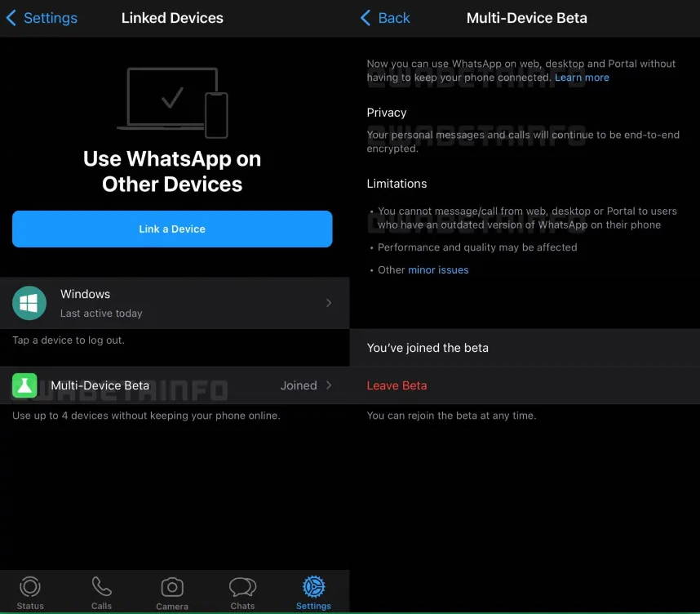The image size is (700, 614).
Task: Open the minor issues link
Action: tap(438, 269)
